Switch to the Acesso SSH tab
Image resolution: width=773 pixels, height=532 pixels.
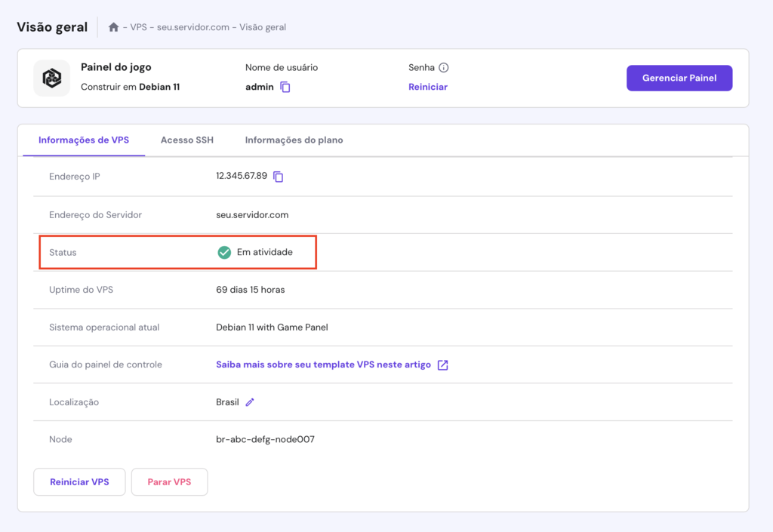[x=186, y=140]
